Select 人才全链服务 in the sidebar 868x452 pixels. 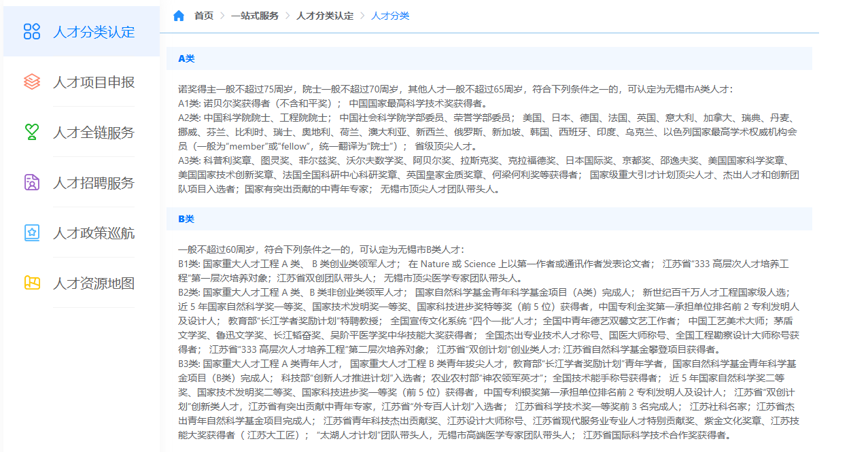click(x=94, y=133)
